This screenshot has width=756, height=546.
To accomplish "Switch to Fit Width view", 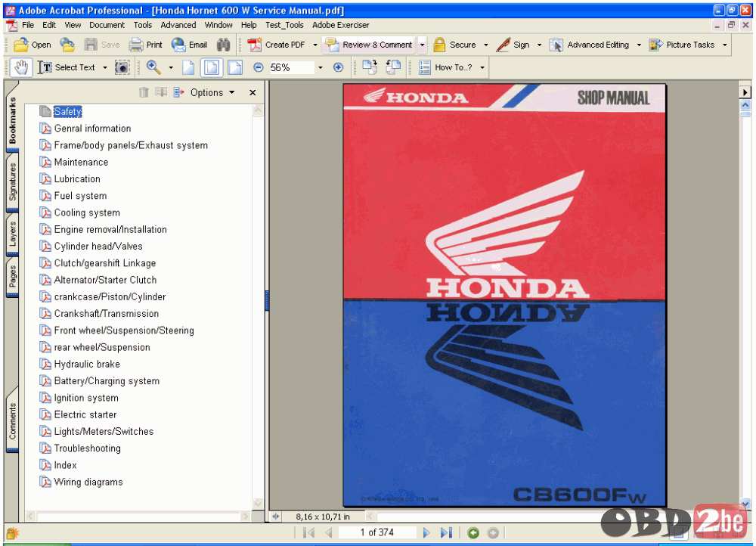I will coord(235,67).
